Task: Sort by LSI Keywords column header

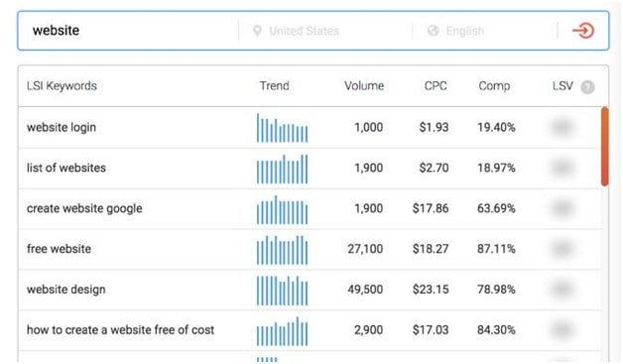Action: coord(62,86)
